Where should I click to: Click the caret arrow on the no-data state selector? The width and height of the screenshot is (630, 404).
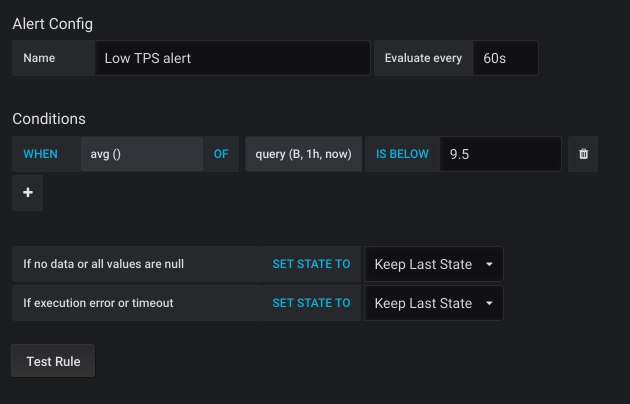tap(489, 264)
